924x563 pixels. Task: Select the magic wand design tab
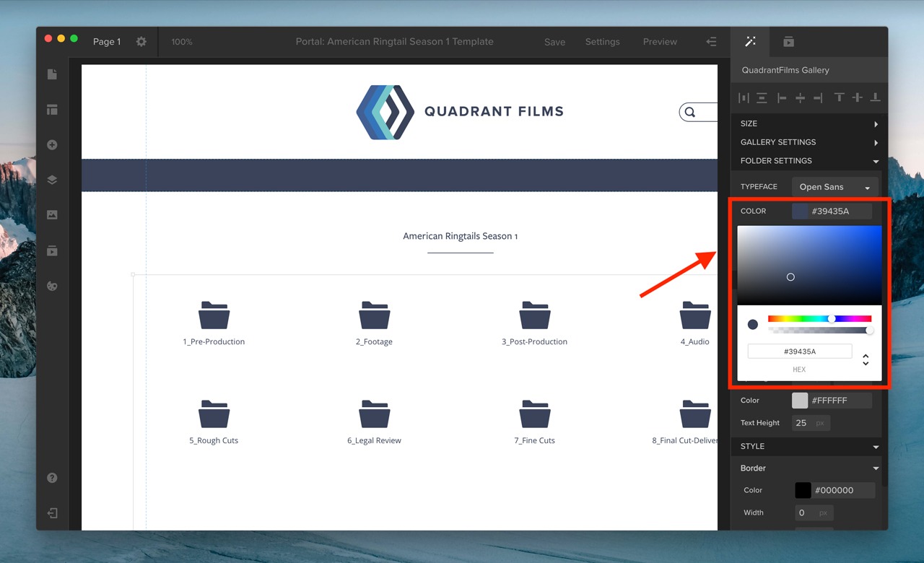click(751, 42)
